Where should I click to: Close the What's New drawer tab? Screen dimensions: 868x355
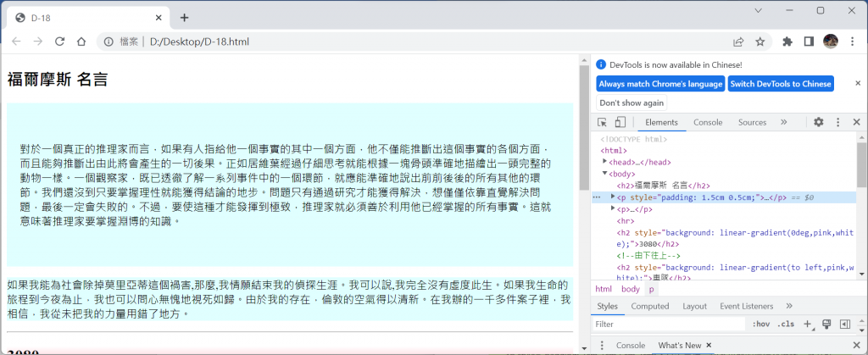tap(709, 345)
